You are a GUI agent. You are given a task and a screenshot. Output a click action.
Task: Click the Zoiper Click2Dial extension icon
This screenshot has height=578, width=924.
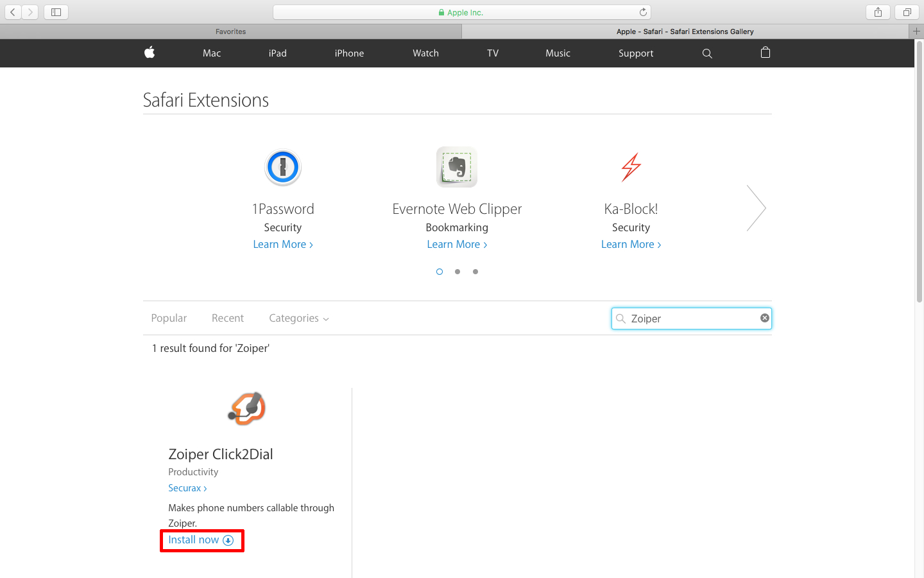[247, 408]
